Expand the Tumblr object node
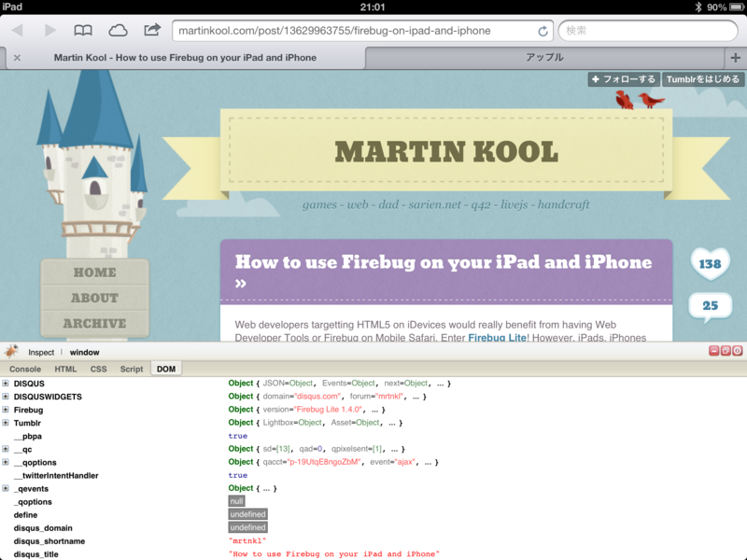 (6, 423)
